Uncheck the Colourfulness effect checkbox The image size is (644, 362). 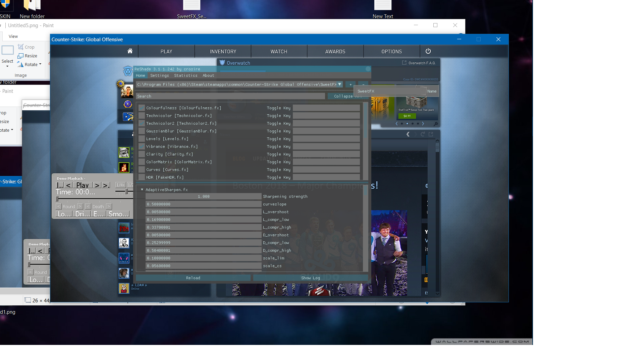click(142, 108)
